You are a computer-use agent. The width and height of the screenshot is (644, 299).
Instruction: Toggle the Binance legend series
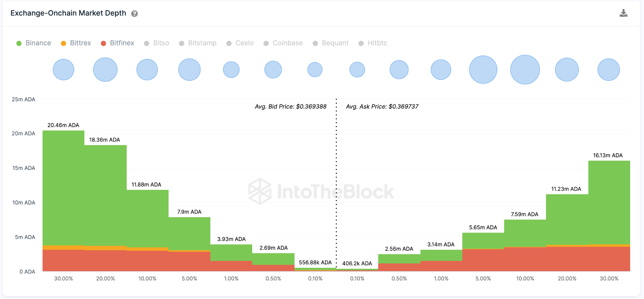(x=34, y=43)
